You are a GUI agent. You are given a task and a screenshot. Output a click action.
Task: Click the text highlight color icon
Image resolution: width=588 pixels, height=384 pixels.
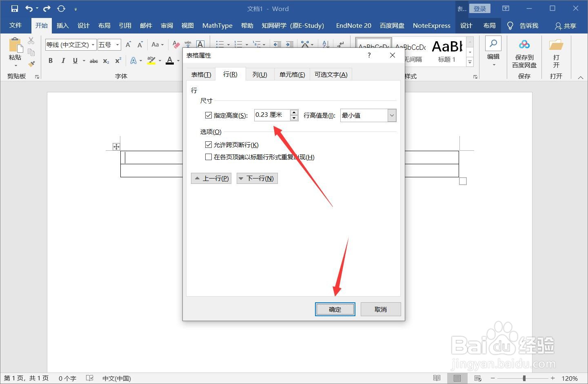(151, 60)
